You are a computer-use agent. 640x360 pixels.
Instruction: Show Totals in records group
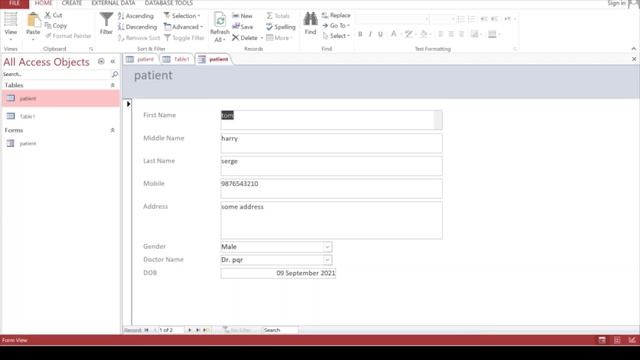click(x=278, y=16)
